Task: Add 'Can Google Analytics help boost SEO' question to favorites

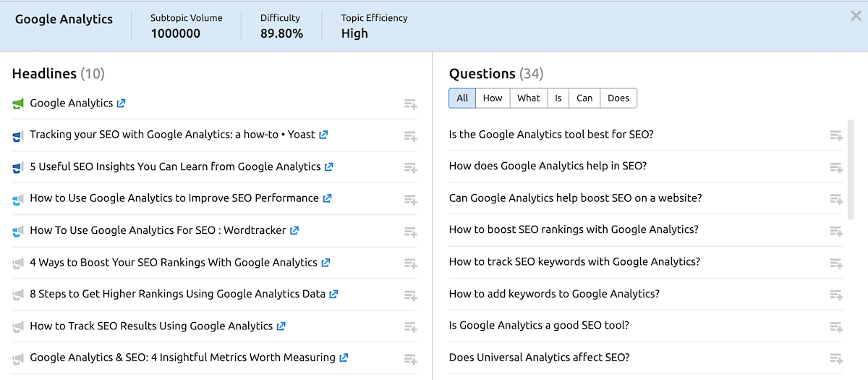Action: (x=836, y=199)
